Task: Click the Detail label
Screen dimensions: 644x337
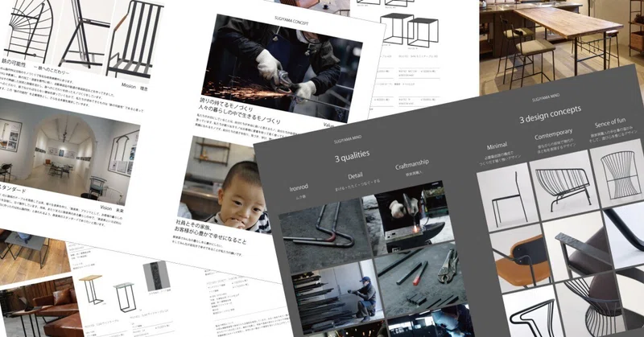Action: pyautogui.click(x=355, y=176)
